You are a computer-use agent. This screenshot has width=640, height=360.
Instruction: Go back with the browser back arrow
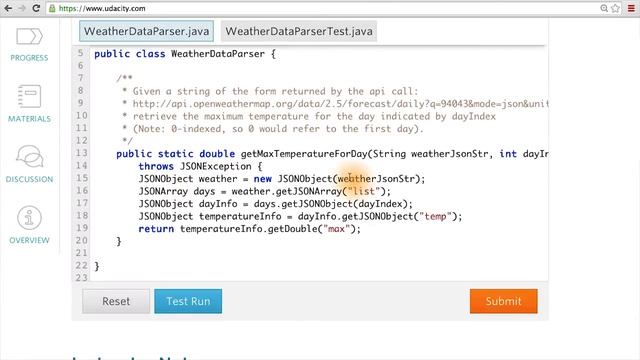[x=8, y=8]
